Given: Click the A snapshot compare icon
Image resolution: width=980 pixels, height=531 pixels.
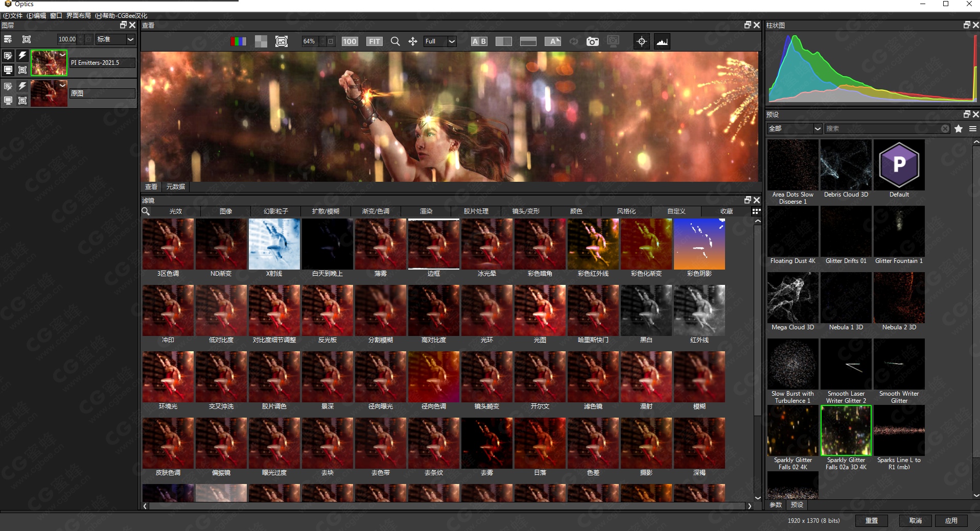Looking at the screenshot, I should point(552,41).
